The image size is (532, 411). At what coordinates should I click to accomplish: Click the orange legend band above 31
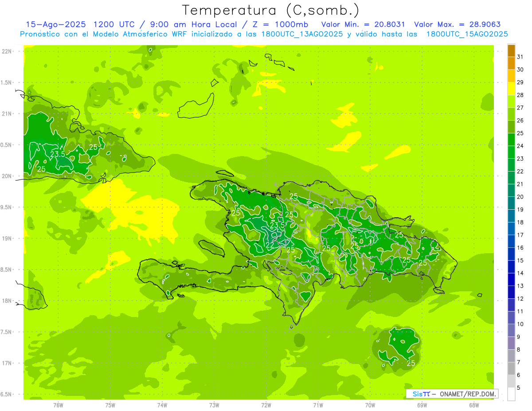511,51
